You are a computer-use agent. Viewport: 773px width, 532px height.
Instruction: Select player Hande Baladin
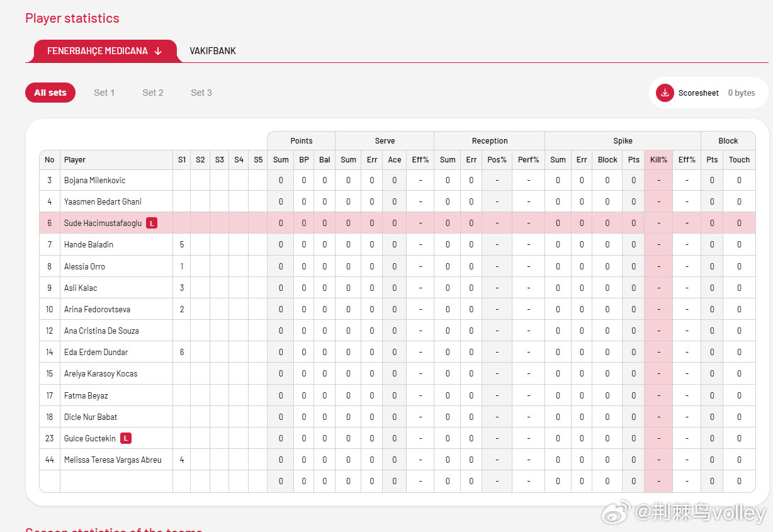[x=89, y=244]
